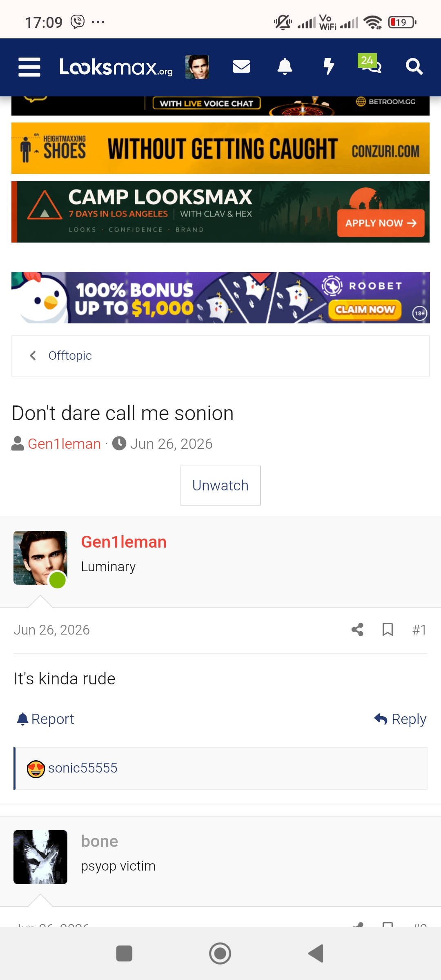
Task: Open the alerts bell icon
Action: pos(285,66)
